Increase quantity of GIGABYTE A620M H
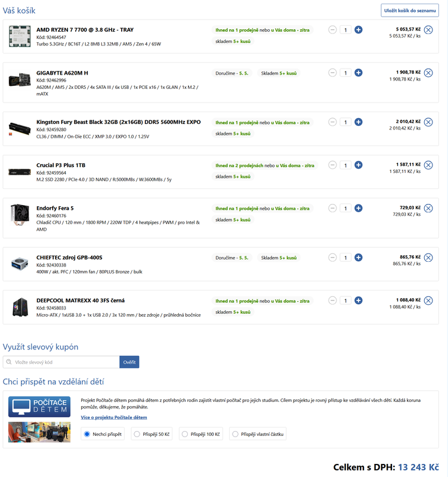 pos(359,73)
